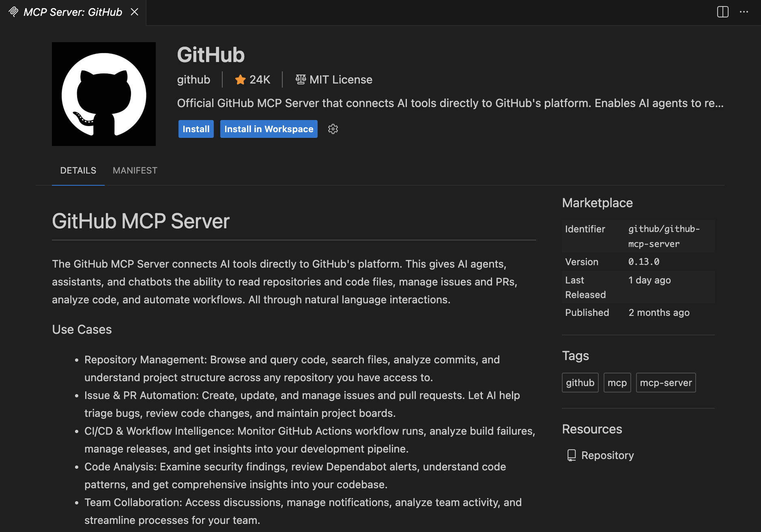Screen dimensions: 761x532
Task: Open the split editor icon in the top right
Action: (x=722, y=12)
